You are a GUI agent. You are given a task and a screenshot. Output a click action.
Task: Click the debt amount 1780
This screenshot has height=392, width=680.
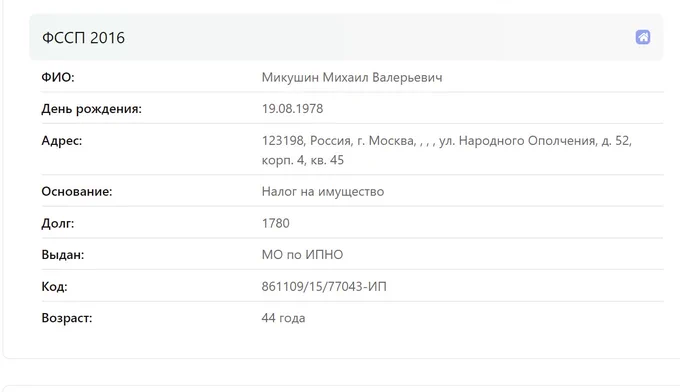pyautogui.click(x=275, y=223)
